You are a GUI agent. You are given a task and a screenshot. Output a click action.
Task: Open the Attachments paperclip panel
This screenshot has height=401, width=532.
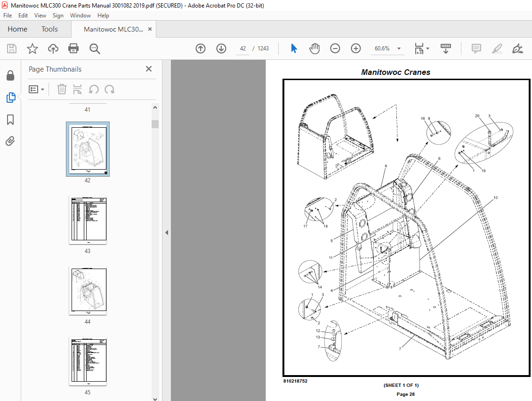(10, 141)
